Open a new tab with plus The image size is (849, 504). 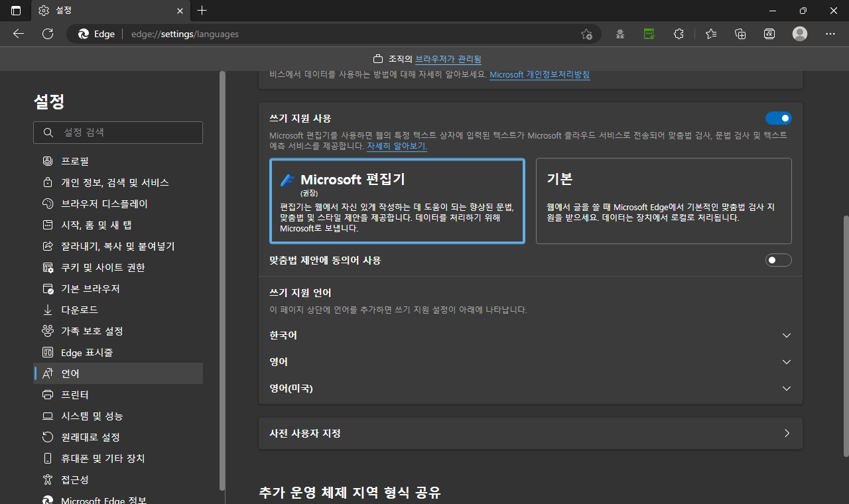tap(202, 11)
